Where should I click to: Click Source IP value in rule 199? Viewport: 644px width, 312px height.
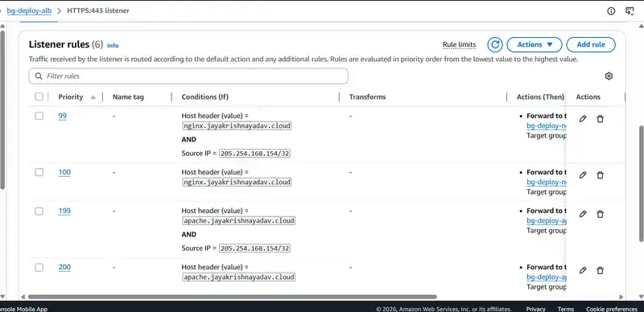(255, 248)
